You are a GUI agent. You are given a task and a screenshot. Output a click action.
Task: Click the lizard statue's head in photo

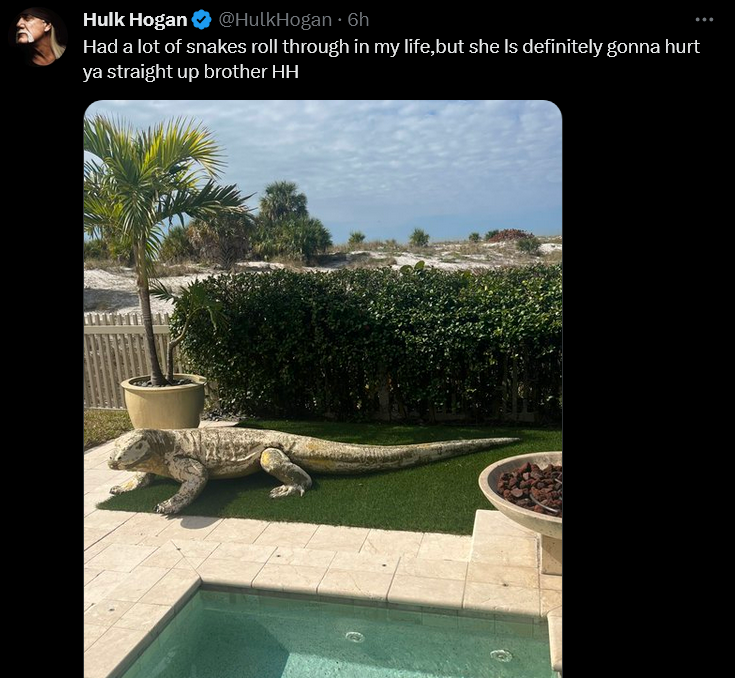(131, 451)
